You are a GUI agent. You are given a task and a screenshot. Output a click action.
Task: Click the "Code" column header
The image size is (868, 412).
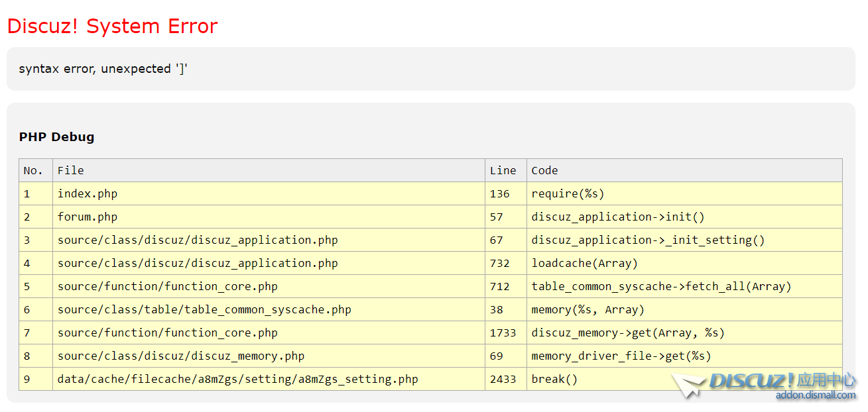tap(684, 170)
